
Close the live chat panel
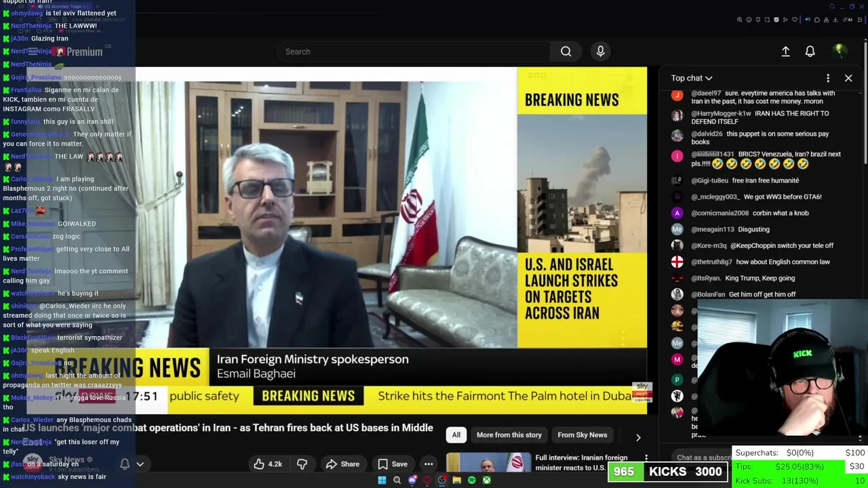tap(848, 78)
